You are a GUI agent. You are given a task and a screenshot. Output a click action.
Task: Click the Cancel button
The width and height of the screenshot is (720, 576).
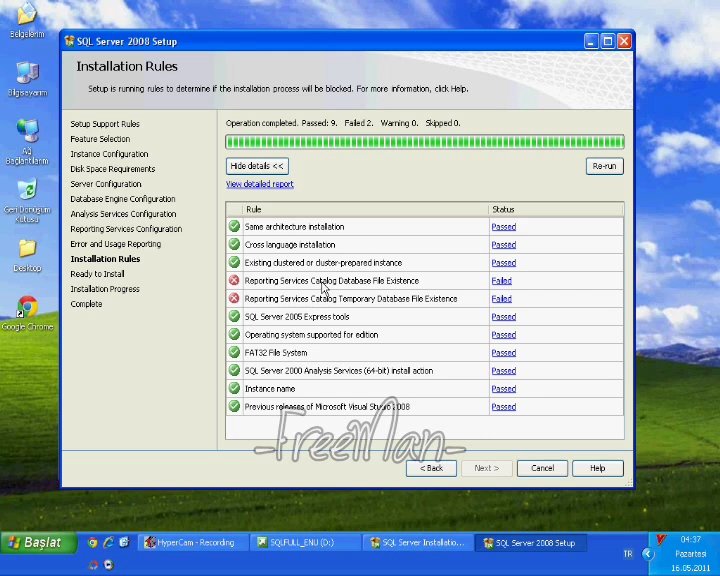point(542,468)
